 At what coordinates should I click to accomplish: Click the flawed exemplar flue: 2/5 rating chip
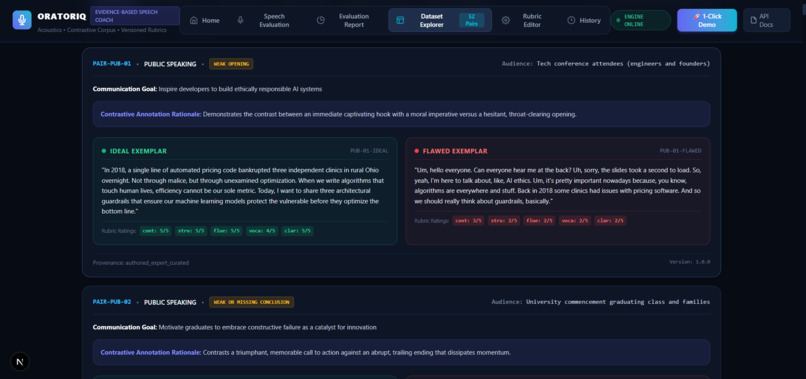[x=539, y=221]
